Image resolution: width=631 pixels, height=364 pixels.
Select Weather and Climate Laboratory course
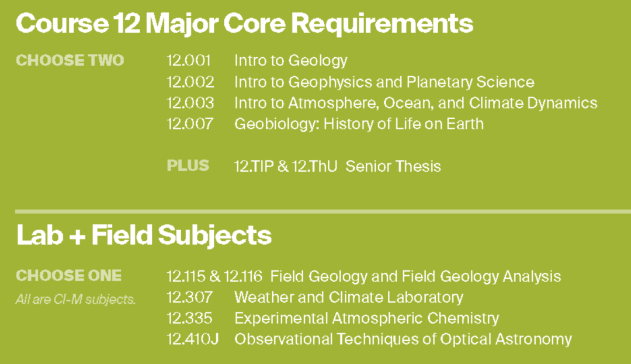point(348,297)
